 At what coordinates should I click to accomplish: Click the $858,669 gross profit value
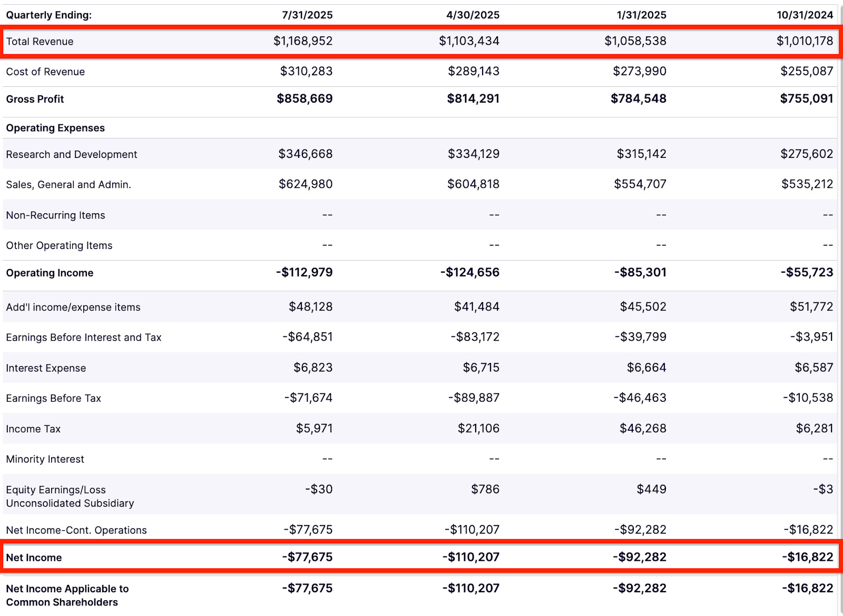(305, 98)
